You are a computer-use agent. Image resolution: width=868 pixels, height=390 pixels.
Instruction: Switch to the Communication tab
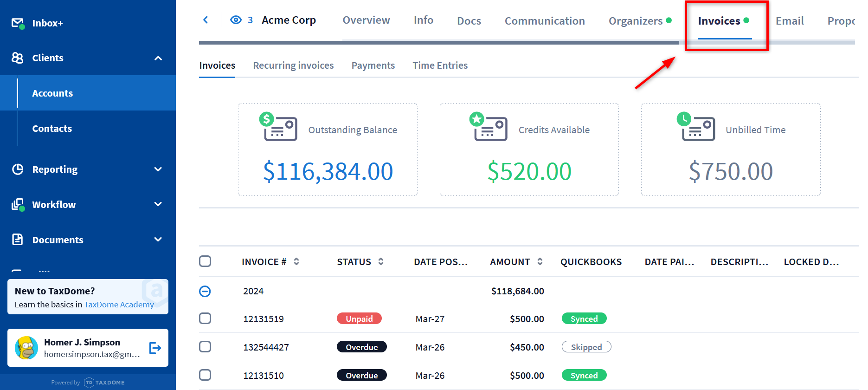pos(545,21)
